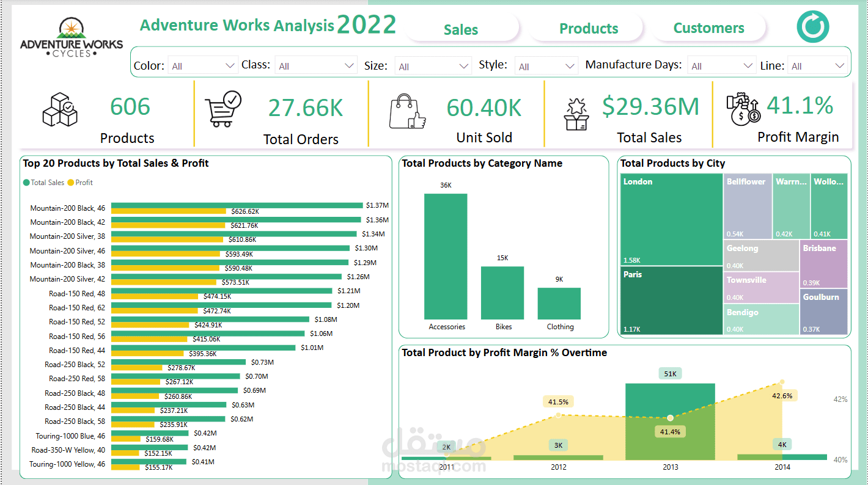Select the Clothing 9K column
The width and height of the screenshot is (868, 485).
(x=559, y=304)
